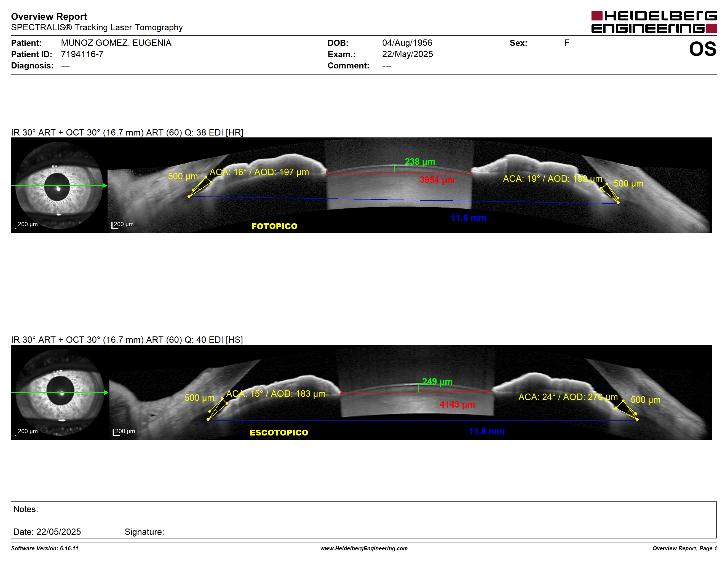This screenshot has width=728, height=563.
Task: Click the ACA: 15° / AOD: 183 µm label
Action: pyautogui.click(x=276, y=394)
